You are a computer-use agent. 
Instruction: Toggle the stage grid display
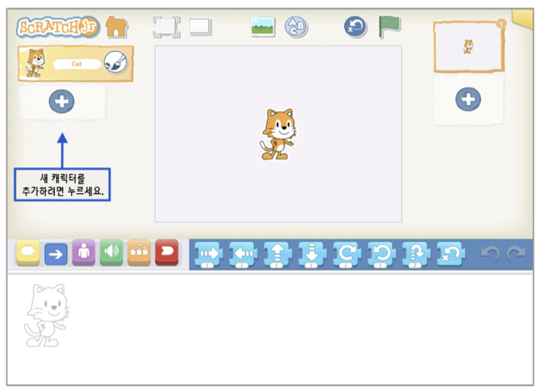200,26
